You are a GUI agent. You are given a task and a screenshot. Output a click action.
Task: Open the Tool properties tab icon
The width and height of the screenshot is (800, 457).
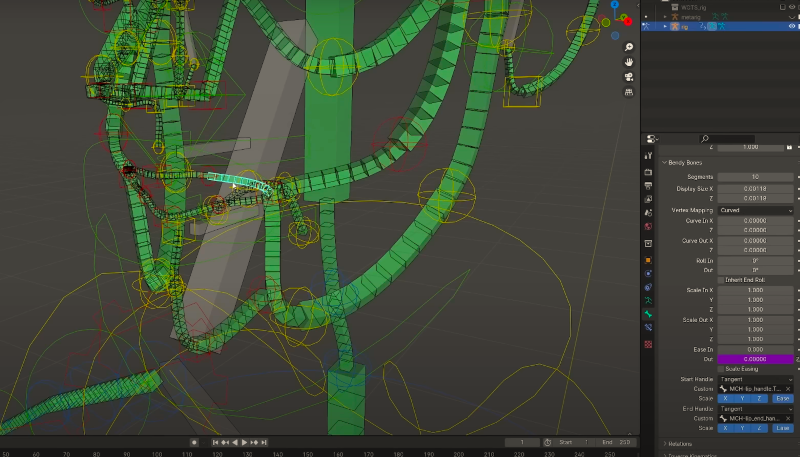click(649, 156)
